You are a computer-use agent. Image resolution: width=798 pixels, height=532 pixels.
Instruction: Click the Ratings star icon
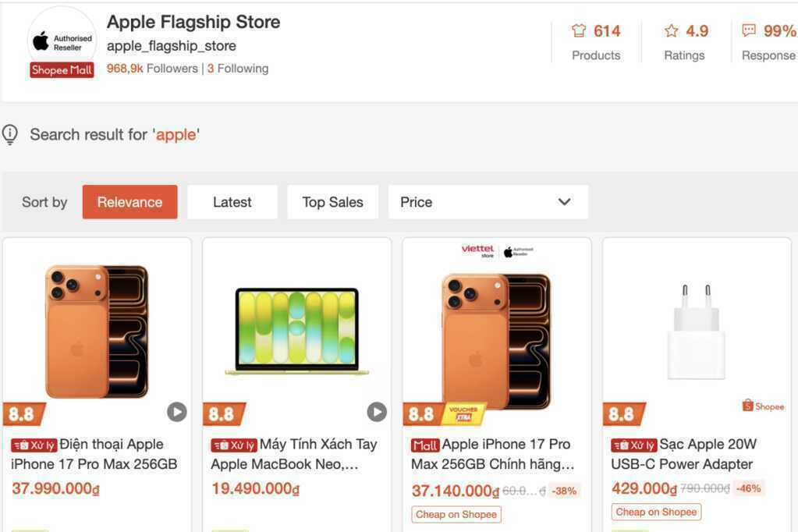pos(672,31)
